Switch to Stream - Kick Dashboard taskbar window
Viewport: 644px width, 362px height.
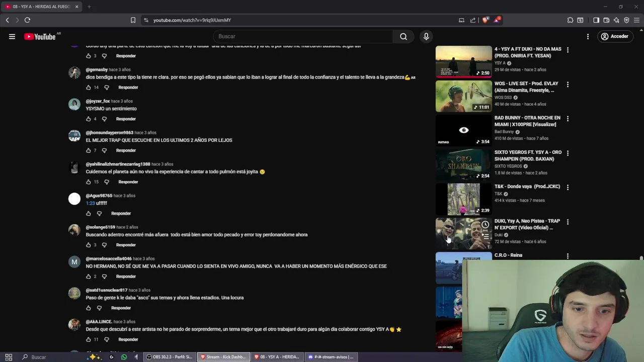coord(223,357)
